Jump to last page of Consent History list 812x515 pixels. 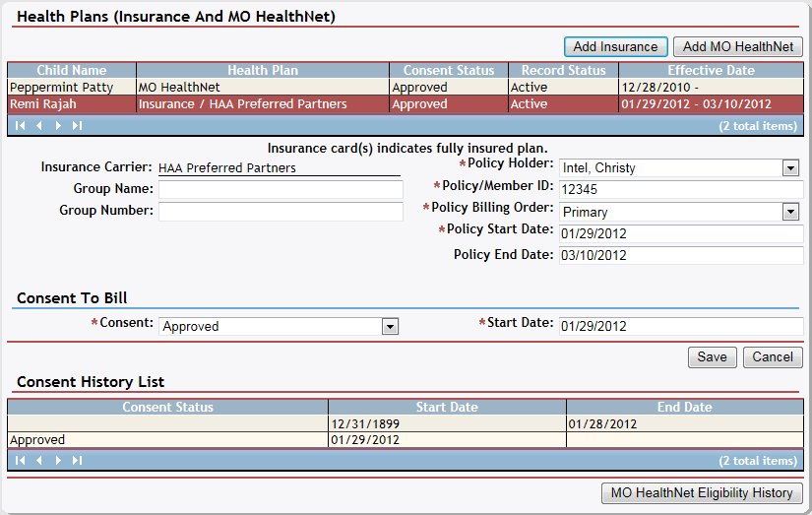tap(77, 460)
